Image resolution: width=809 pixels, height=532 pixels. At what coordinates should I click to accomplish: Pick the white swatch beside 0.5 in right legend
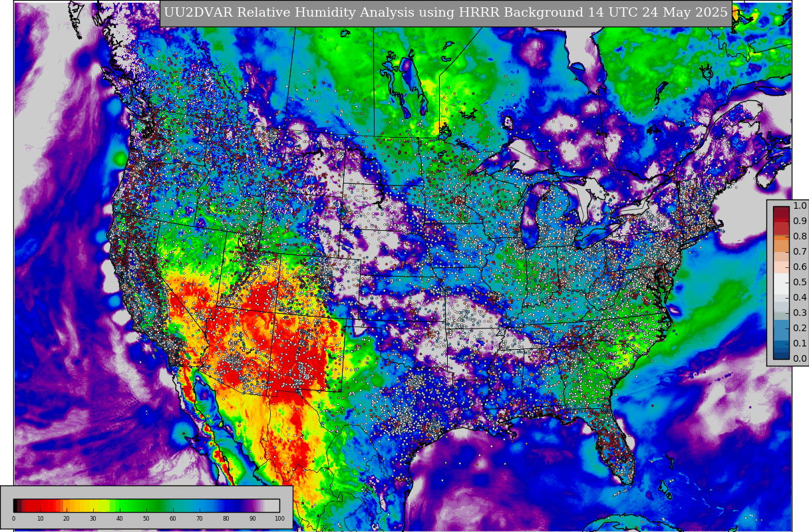[x=781, y=283]
